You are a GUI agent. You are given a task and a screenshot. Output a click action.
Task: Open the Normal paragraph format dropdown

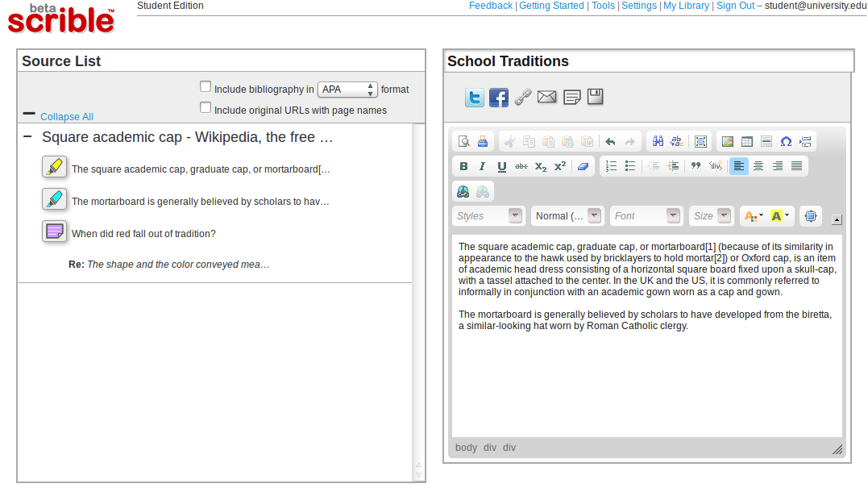[567, 216]
